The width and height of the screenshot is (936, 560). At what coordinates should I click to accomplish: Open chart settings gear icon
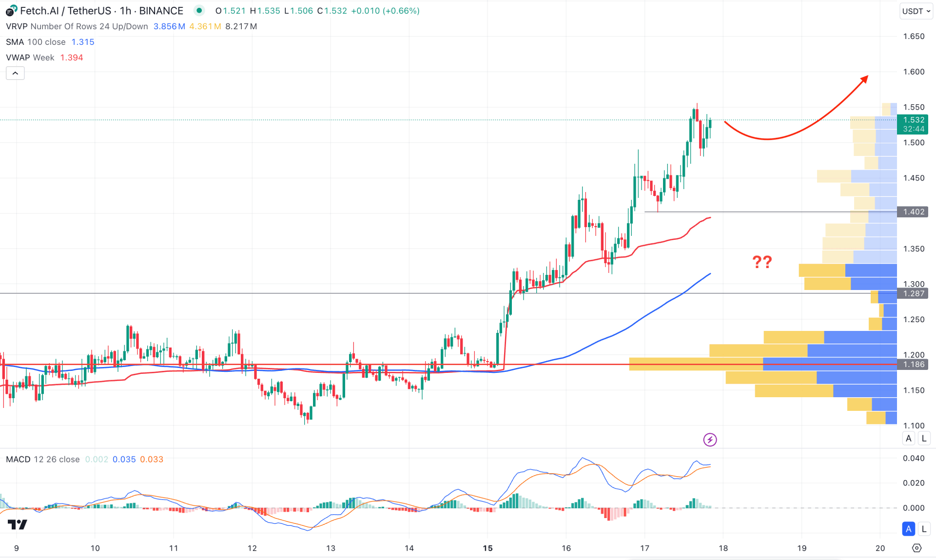coord(917,548)
